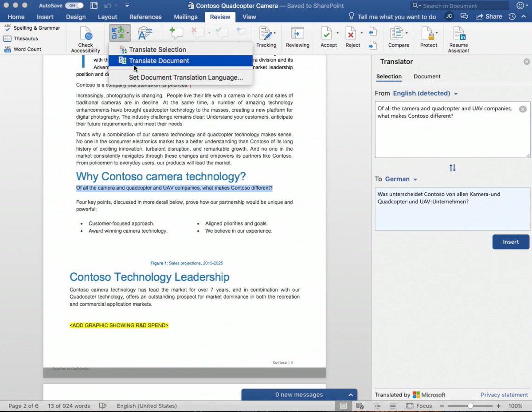Click Page 2 of 6 in status bar
532x412 pixels.
(23, 406)
